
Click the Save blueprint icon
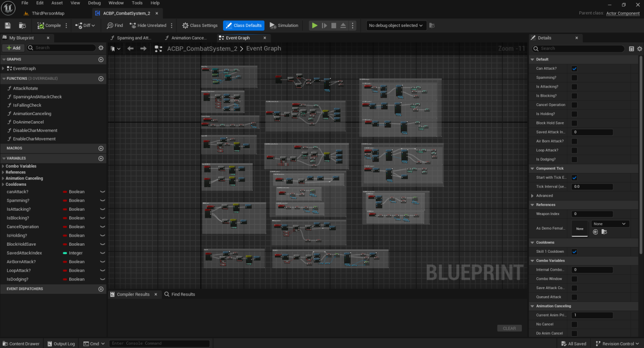pos(8,25)
